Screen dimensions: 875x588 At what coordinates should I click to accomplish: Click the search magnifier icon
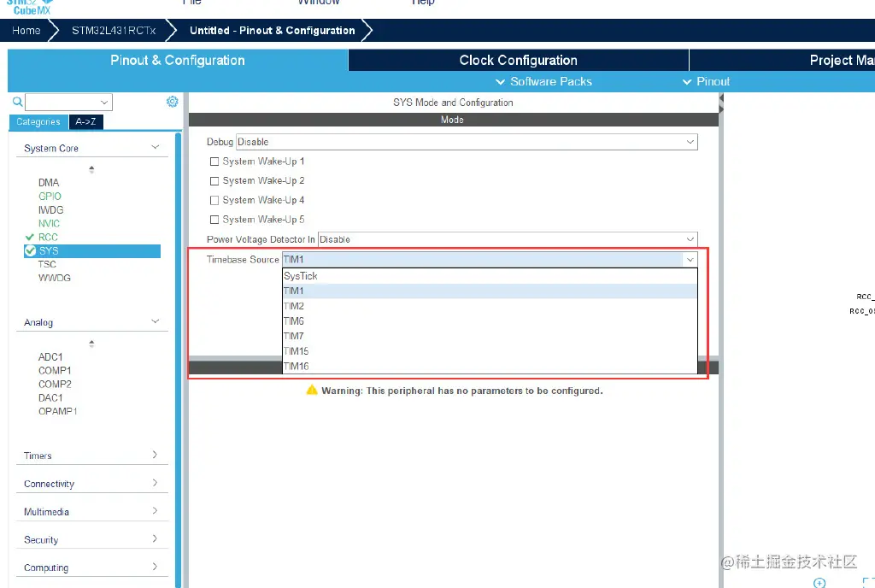pos(17,102)
